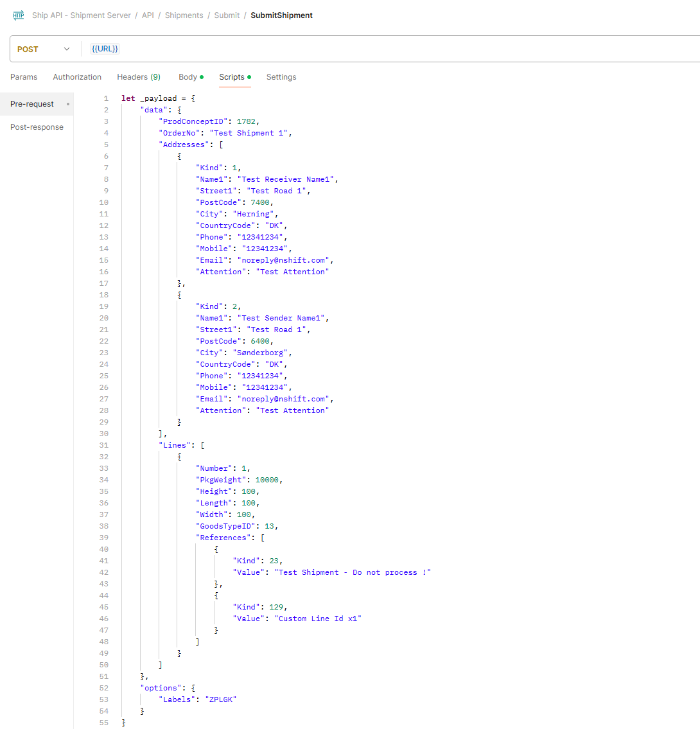Click the "Custom Line Id x1" string

click(x=318, y=619)
